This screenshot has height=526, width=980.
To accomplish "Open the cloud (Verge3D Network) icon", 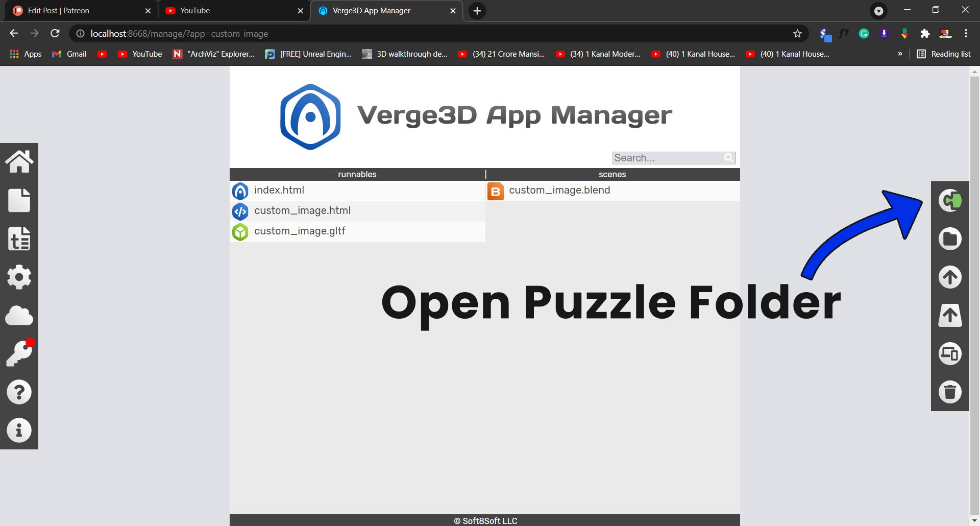I will pos(19,316).
